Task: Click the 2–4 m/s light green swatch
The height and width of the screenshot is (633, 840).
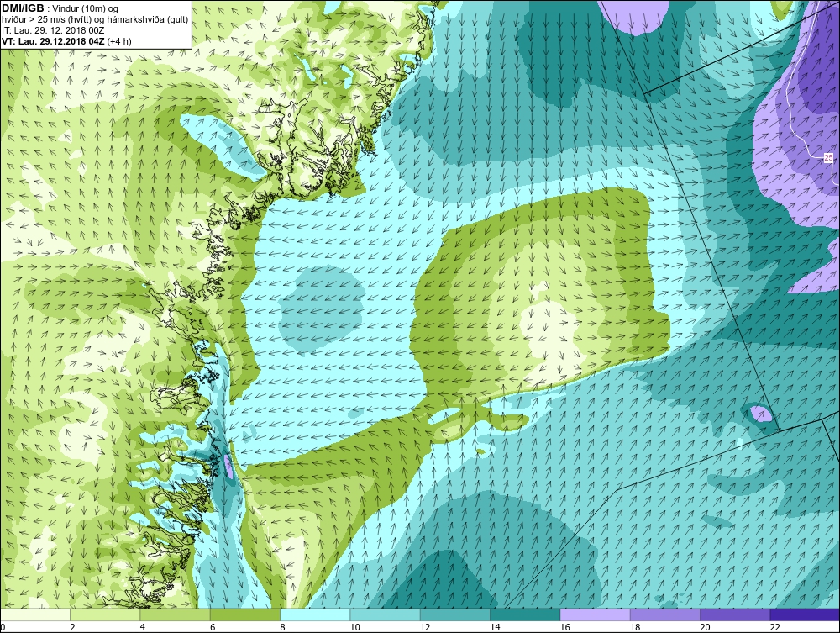Action: click(x=105, y=615)
